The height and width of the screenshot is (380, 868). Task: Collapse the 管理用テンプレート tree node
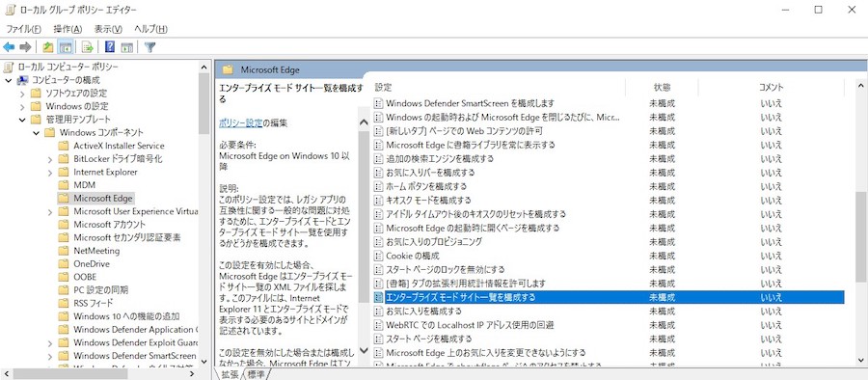click(x=22, y=119)
